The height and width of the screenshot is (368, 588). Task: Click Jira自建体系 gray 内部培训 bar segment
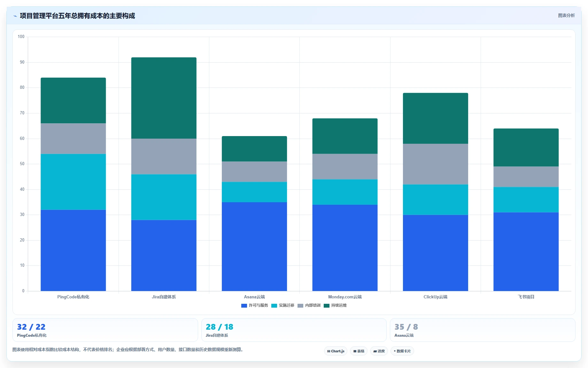(164, 157)
